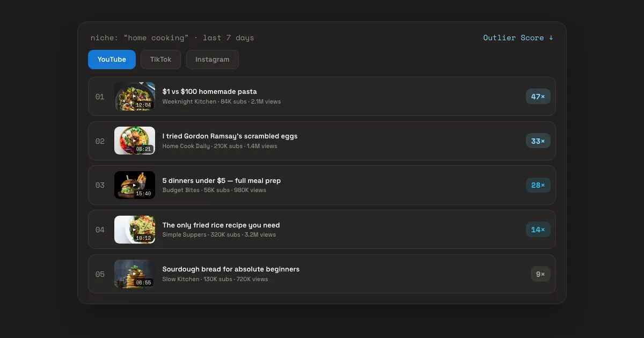Click rank number 03

coord(100,185)
